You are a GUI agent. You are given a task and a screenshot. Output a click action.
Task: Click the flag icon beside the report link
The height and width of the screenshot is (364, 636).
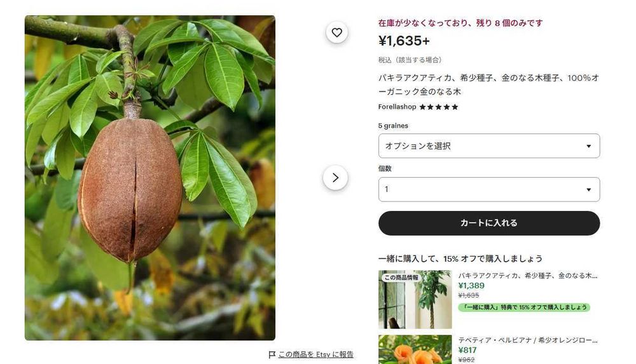pos(272,354)
